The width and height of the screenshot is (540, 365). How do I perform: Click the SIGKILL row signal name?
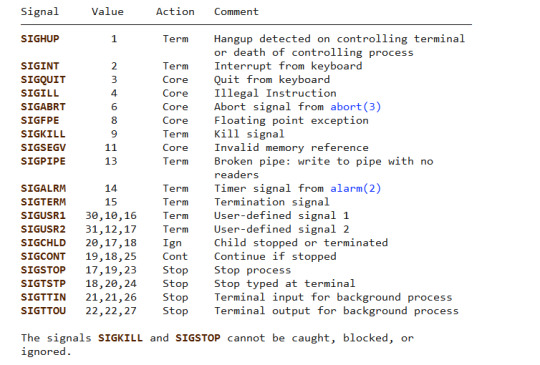43,134
